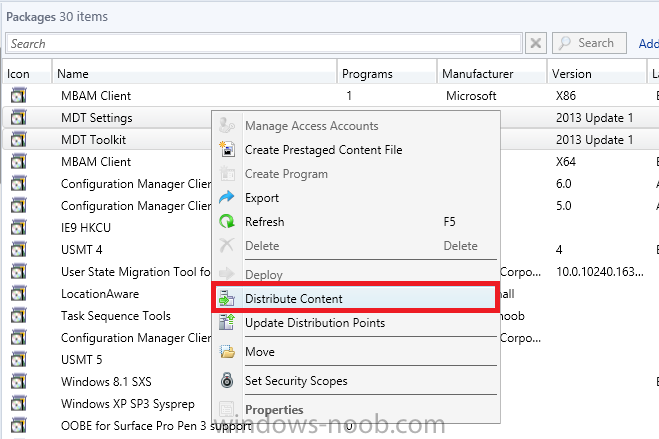Click the Manage Access Accounts icon
This screenshot has height=439, width=659.
(x=227, y=126)
